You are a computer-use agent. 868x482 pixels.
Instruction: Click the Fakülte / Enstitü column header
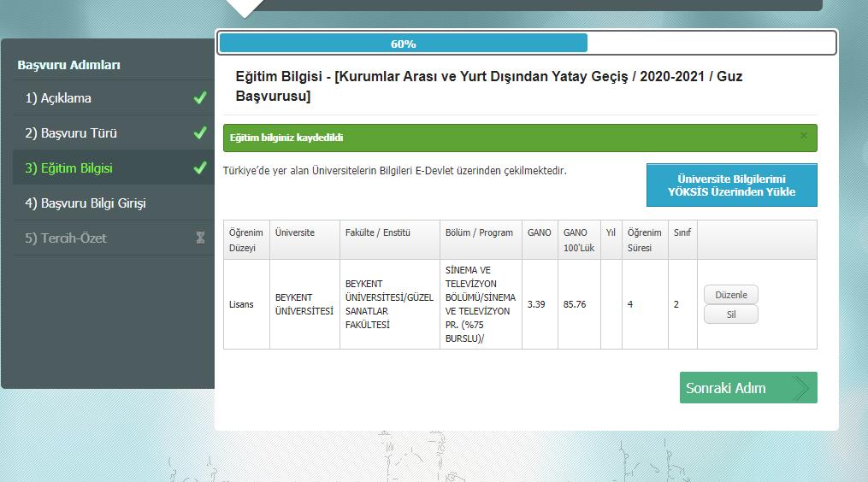[390, 240]
